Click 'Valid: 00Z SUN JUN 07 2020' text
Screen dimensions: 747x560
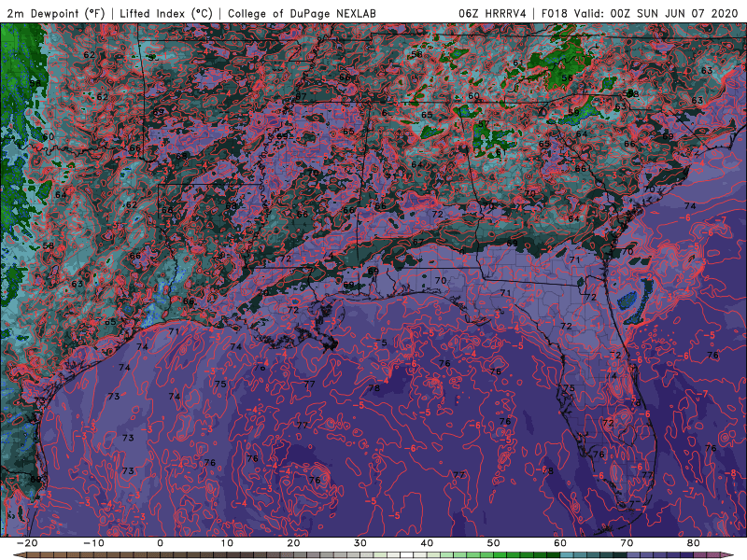(656, 13)
